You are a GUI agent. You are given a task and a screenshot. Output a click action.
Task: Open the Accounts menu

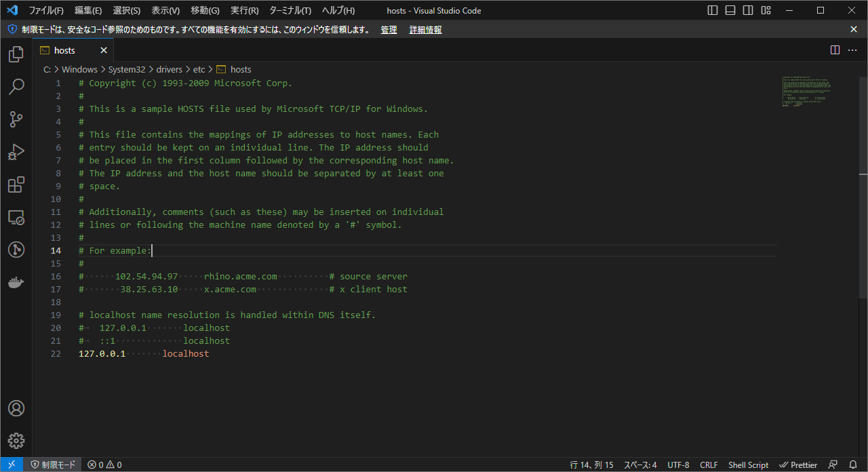(x=16, y=408)
